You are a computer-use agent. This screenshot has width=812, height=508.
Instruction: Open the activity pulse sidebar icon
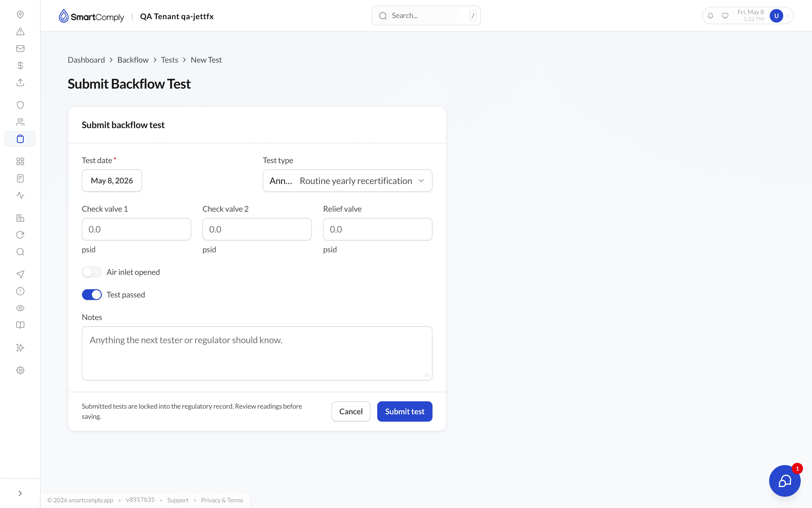pos(20,195)
